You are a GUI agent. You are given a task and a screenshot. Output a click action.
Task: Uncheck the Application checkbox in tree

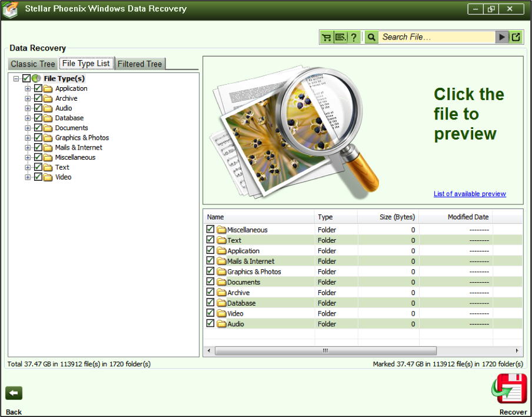pyautogui.click(x=38, y=88)
